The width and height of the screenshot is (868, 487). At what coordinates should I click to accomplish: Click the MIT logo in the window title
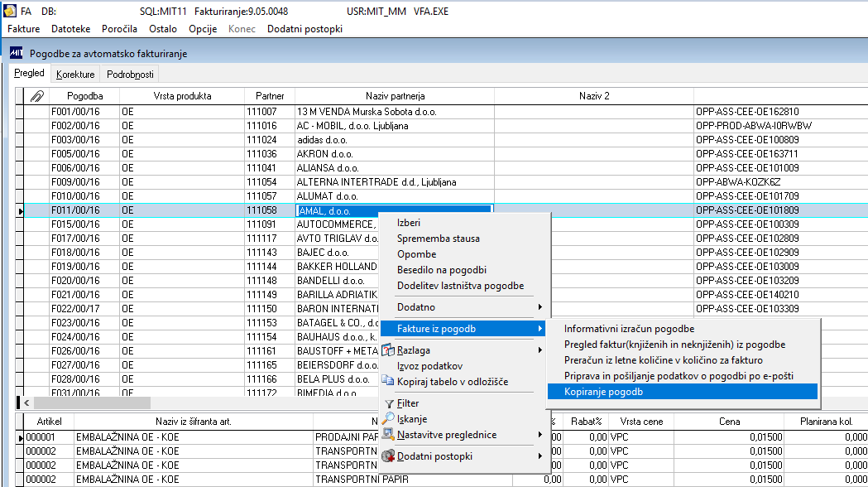tap(17, 54)
